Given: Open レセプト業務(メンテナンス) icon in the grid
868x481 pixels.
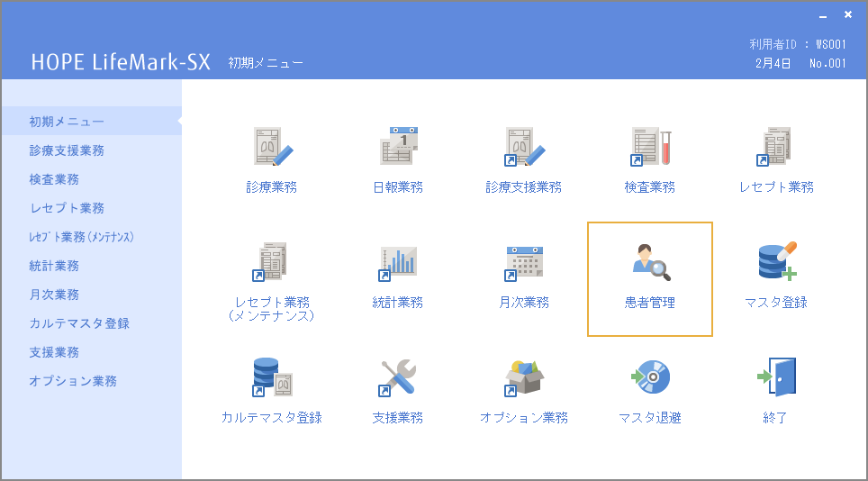Looking at the screenshot, I should click(x=269, y=262).
